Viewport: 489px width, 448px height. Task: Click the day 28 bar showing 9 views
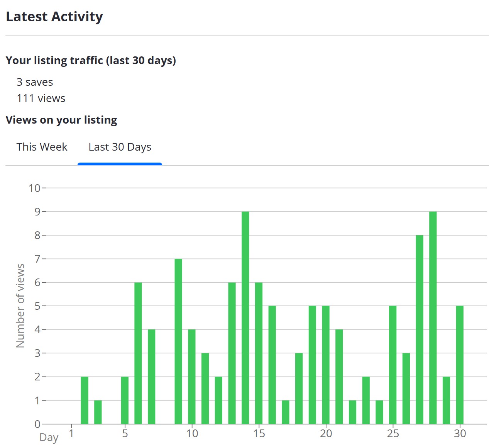coord(433,318)
